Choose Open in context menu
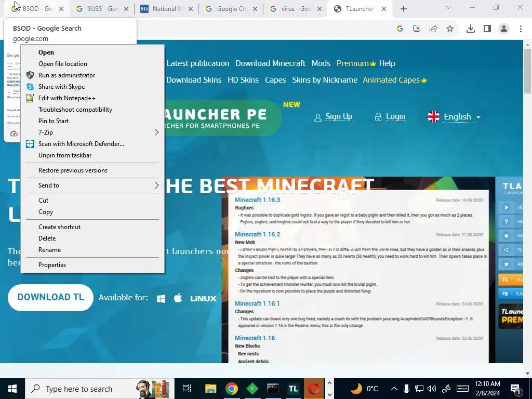 point(46,52)
